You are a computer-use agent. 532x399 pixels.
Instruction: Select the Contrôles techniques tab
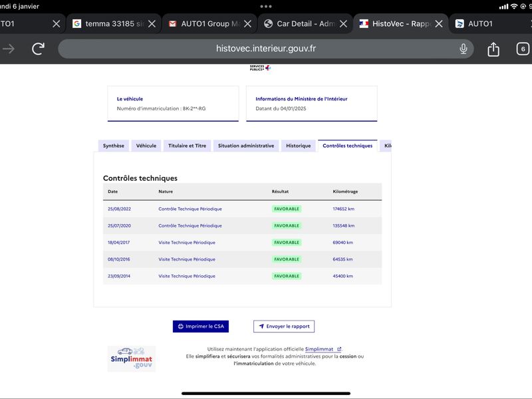coord(347,146)
